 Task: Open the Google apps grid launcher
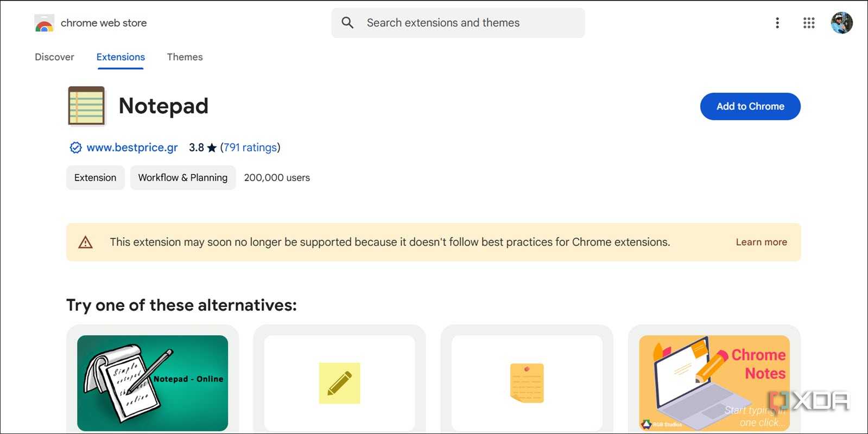[x=809, y=23]
